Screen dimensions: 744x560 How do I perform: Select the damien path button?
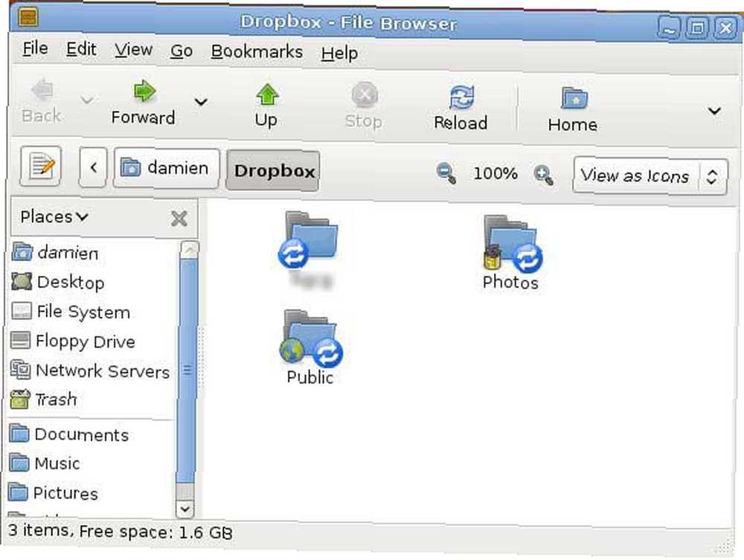click(x=167, y=168)
